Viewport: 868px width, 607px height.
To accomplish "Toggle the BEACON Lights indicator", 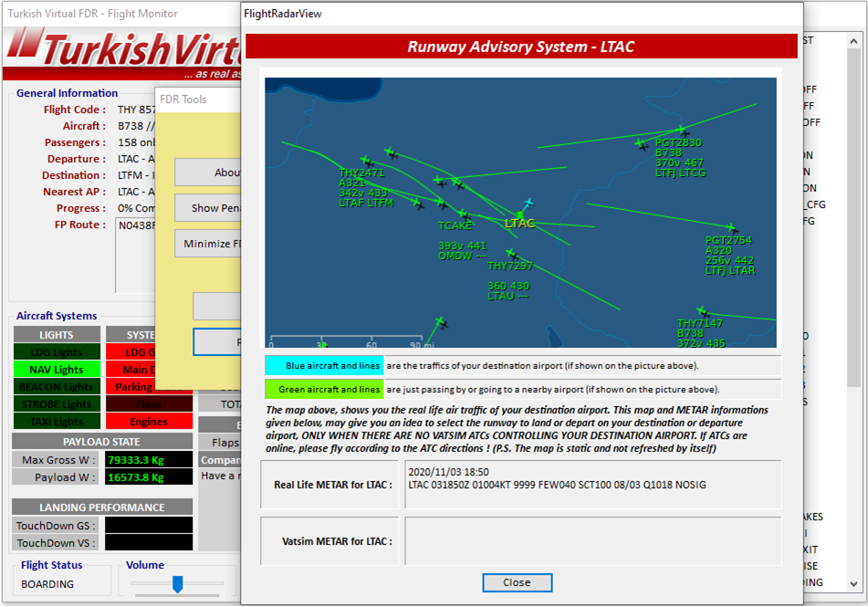I will pos(57,387).
